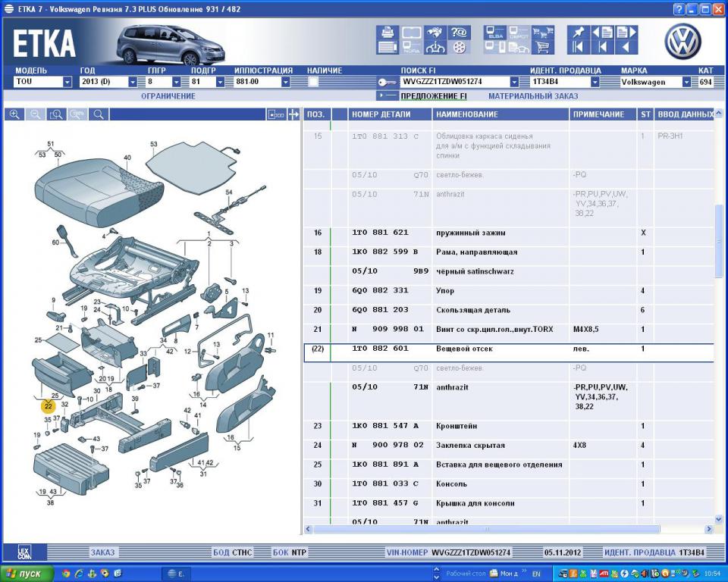
Task: Open the info icon below the binoculars
Action: click(435, 47)
